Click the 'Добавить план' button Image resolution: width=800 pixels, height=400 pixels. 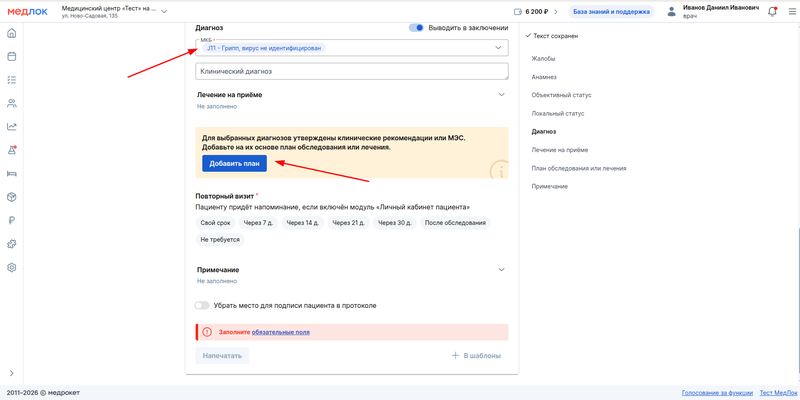point(232,163)
